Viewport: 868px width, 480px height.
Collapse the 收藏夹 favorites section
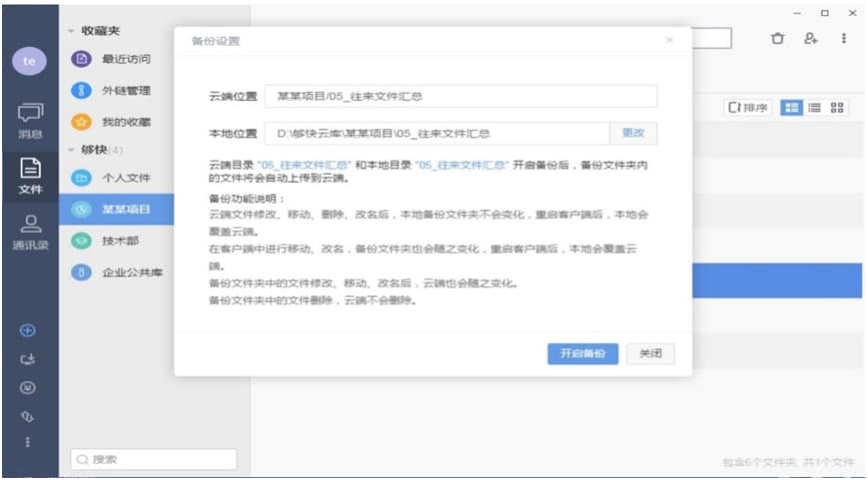click(72, 31)
